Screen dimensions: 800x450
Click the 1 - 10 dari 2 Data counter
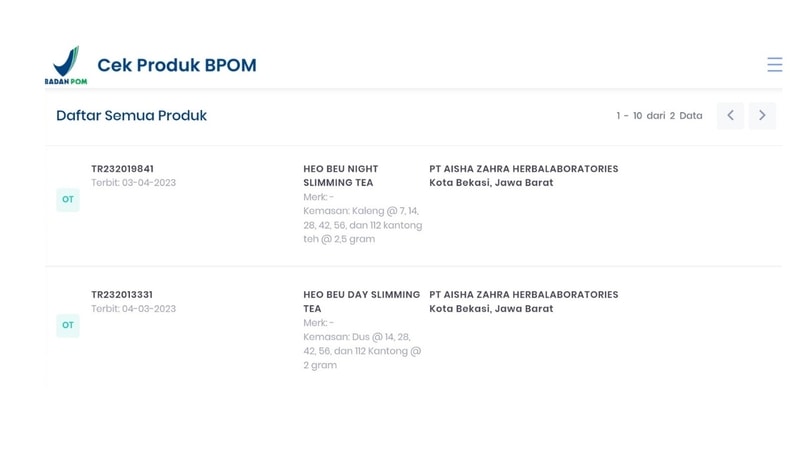(x=659, y=116)
